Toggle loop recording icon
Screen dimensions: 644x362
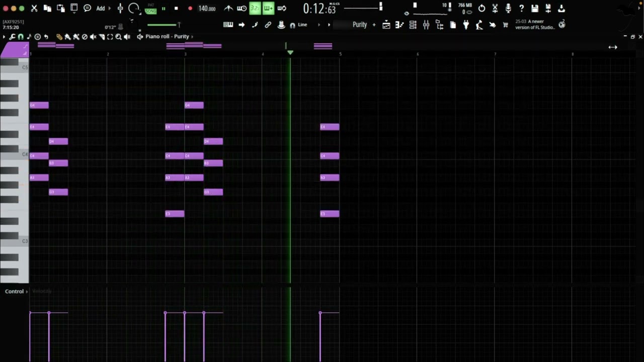(x=282, y=9)
